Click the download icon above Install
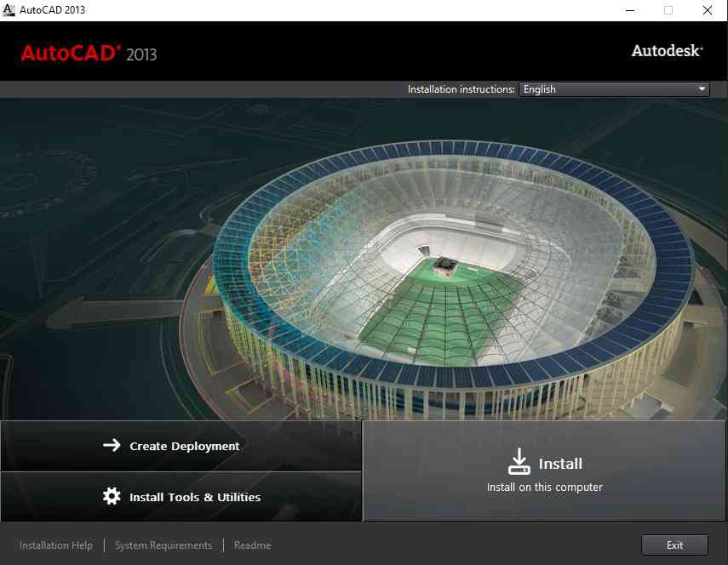Image resolution: width=728 pixels, height=565 pixels. tap(519, 461)
